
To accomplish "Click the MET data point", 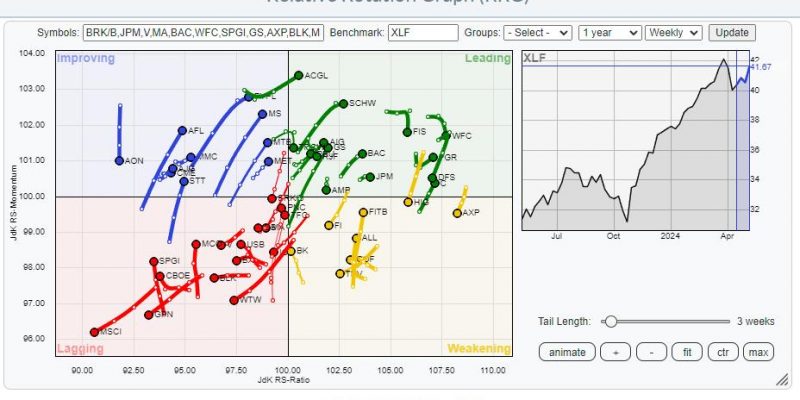I will click(268, 161).
